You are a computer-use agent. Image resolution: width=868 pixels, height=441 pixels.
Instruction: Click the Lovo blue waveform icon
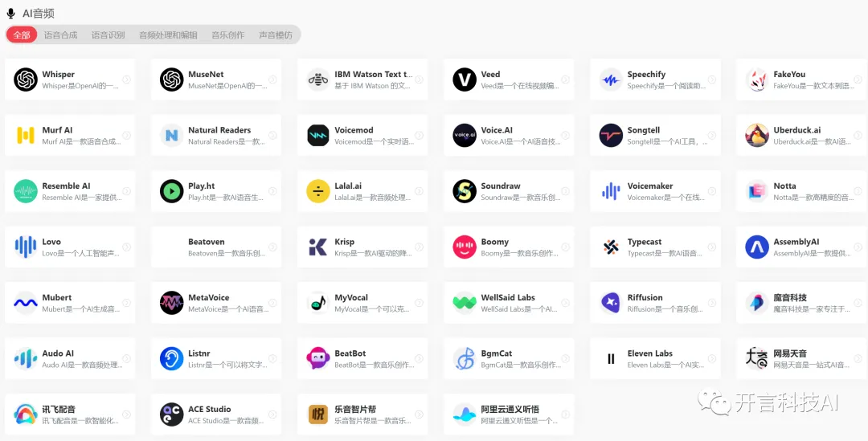[x=26, y=247]
